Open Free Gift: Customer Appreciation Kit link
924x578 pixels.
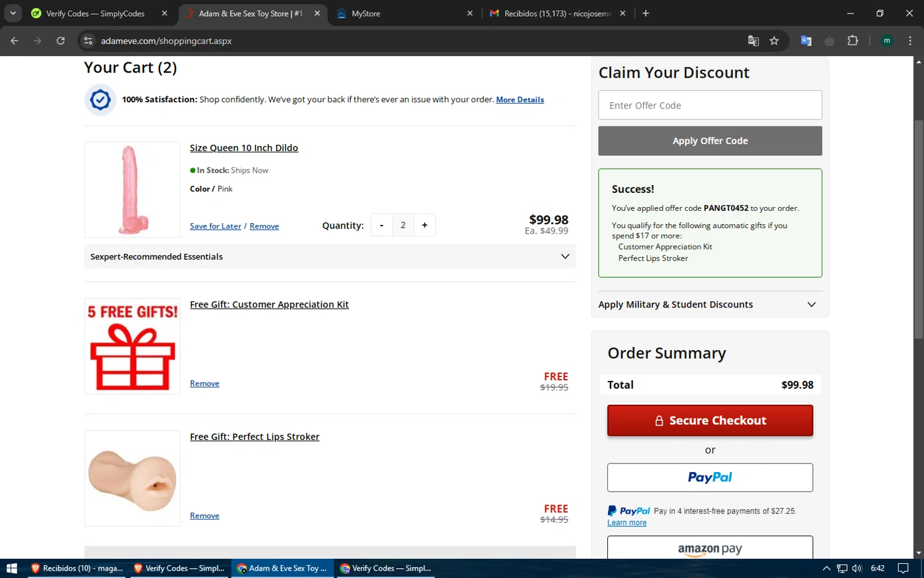pyautogui.click(x=269, y=304)
